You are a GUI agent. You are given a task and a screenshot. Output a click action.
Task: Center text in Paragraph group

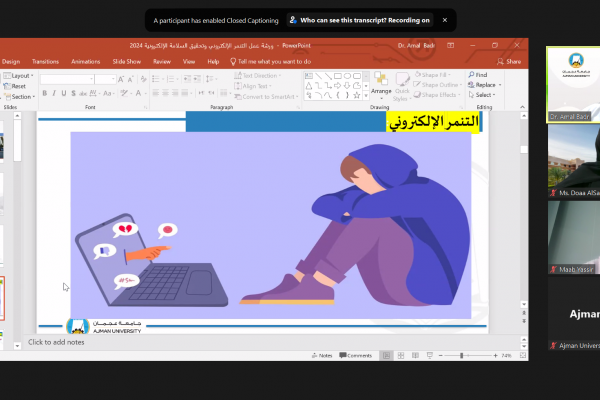coord(165,93)
